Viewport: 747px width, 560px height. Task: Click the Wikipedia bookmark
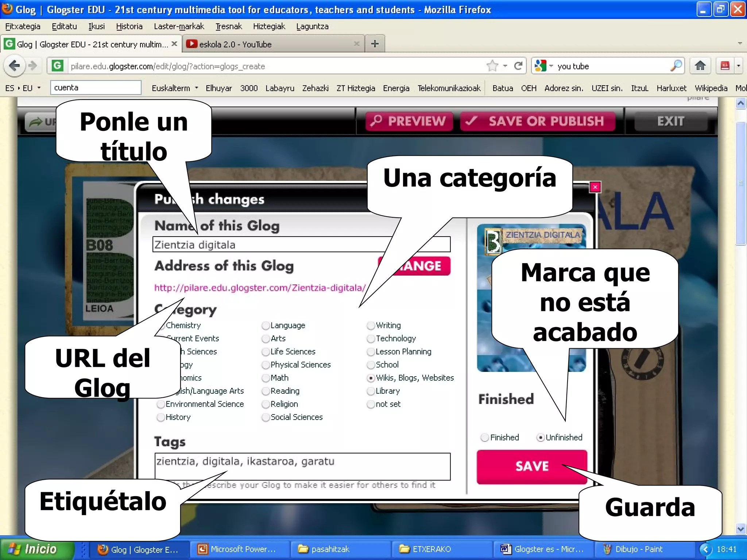(711, 88)
